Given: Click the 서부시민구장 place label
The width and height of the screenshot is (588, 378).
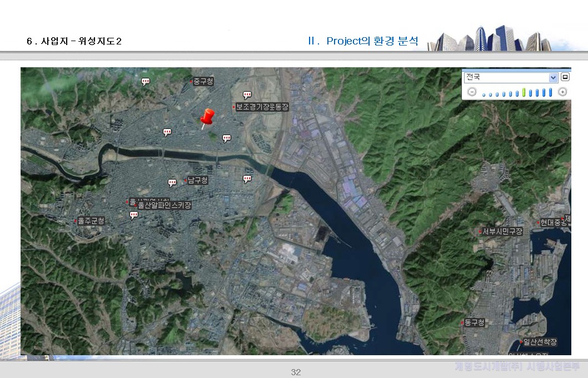Looking at the screenshot, I should click(x=502, y=231).
